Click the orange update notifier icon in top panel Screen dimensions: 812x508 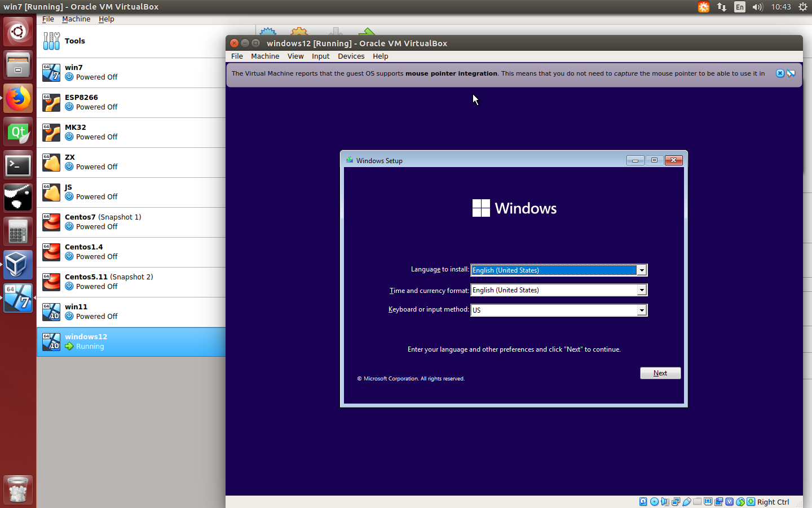704,7
